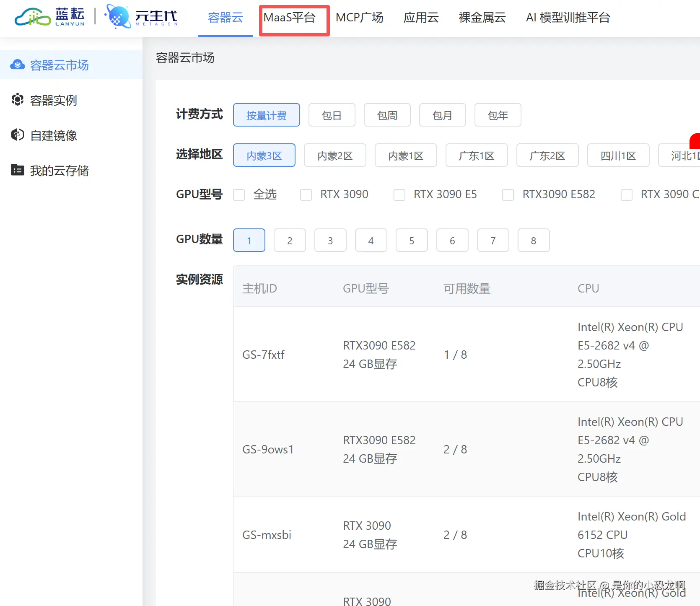The image size is (700, 606).
Task: Click the custom image sidebar icon
Action: click(x=18, y=135)
